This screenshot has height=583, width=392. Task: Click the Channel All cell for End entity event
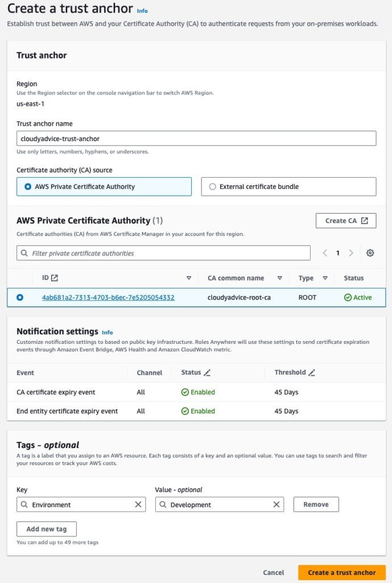pyautogui.click(x=141, y=411)
